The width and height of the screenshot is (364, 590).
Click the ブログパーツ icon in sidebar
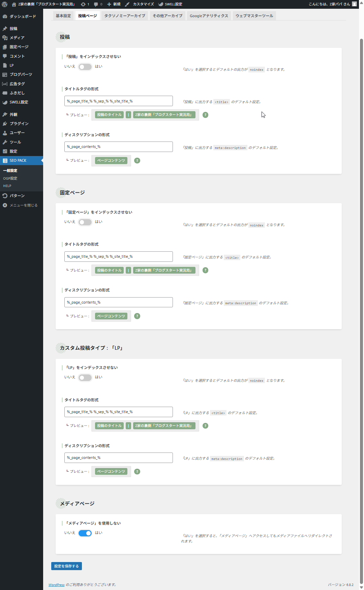point(5,74)
